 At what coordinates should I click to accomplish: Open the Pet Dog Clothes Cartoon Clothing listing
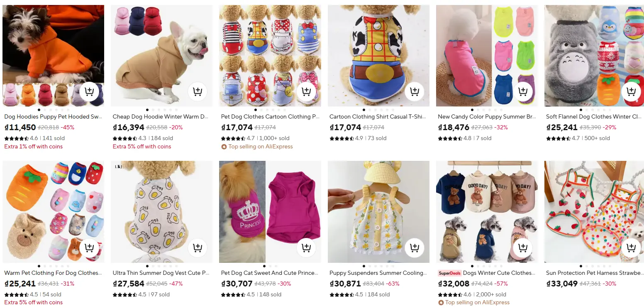click(x=270, y=116)
